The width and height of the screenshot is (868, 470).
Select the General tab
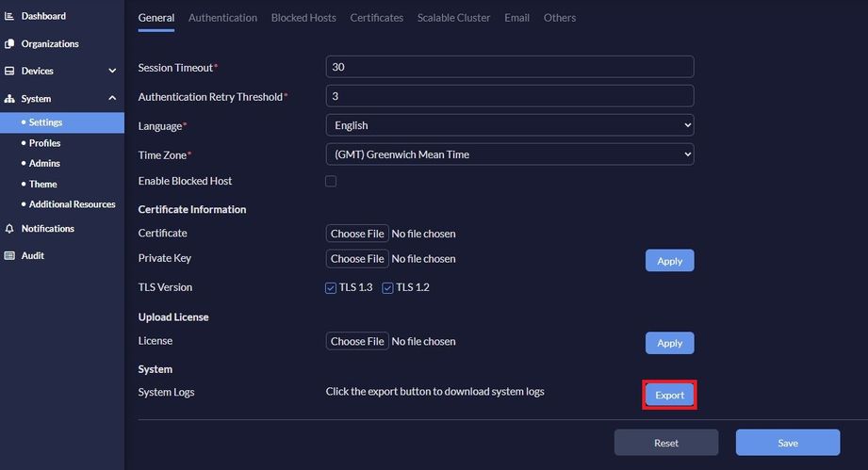(x=156, y=18)
